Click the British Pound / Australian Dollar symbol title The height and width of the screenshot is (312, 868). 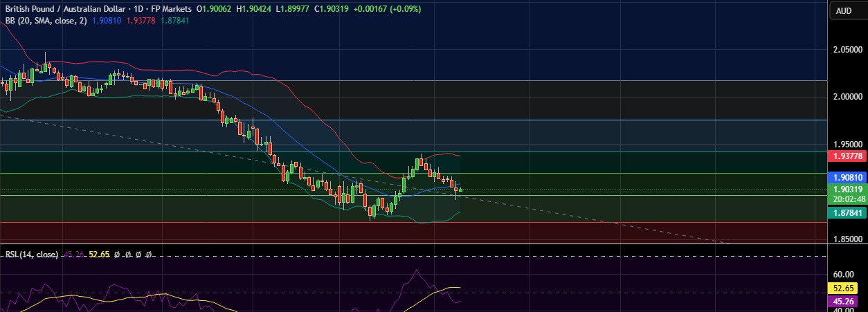click(x=66, y=9)
